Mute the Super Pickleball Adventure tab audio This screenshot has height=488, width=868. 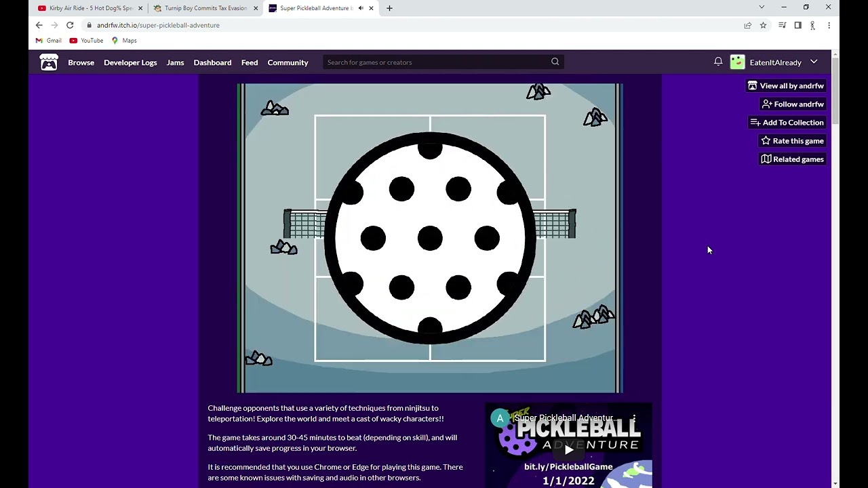coord(361,8)
